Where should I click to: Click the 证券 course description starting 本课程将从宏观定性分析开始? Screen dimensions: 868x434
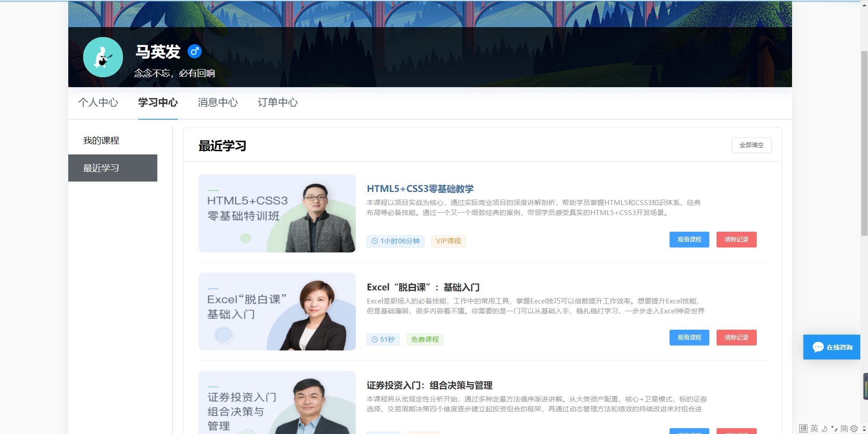click(x=537, y=404)
